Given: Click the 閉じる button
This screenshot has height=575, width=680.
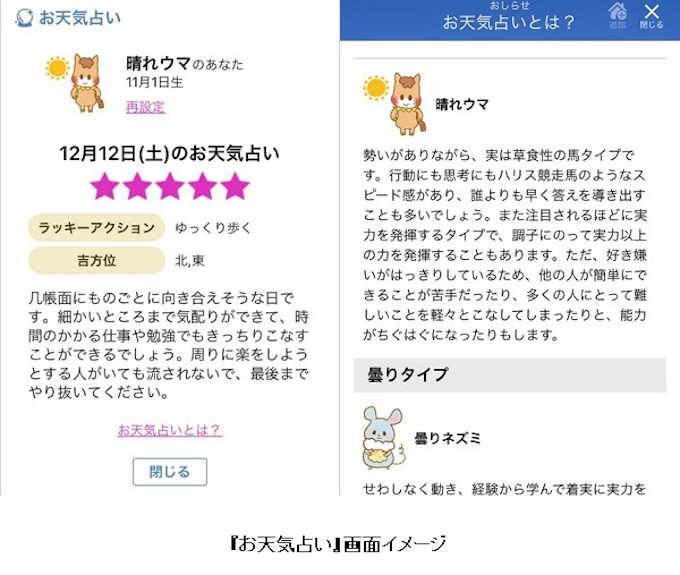Looking at the screenshot, I should click(170, 472).
